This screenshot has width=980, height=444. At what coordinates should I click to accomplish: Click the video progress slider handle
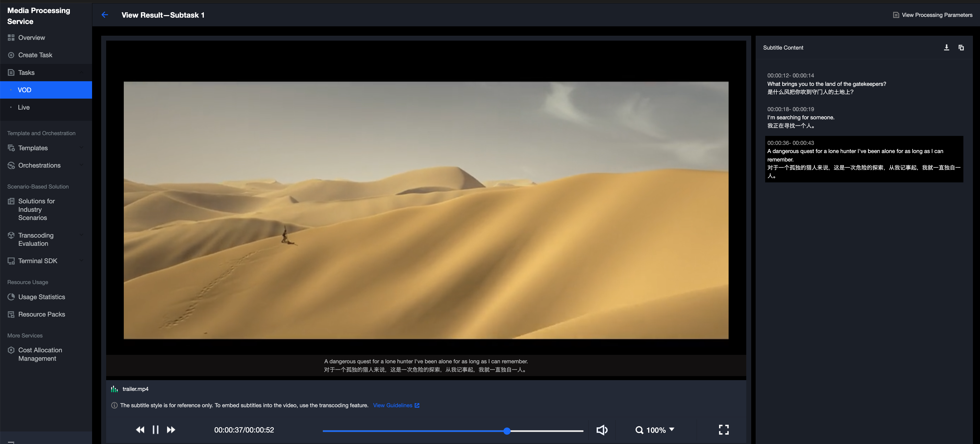click(x=507, y=431)
